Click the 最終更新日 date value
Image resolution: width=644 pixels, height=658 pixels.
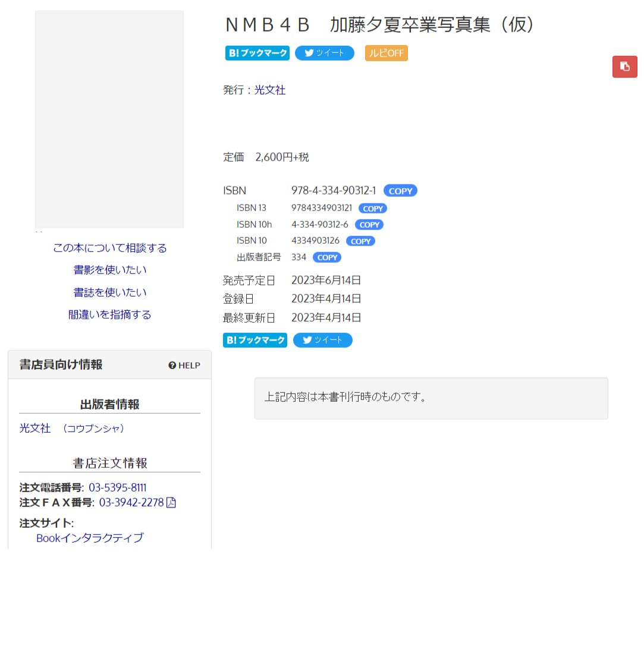pyautogui.click(x=326, y=317)
